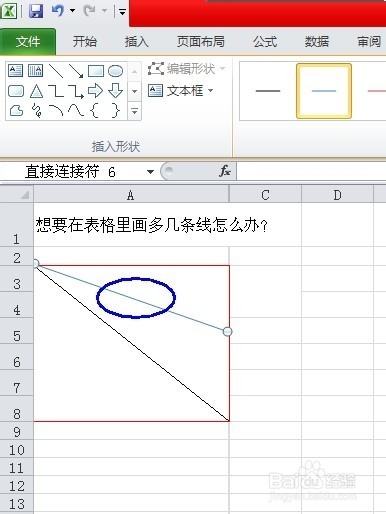Switch to the 开始 tab
The height and width of the screenshot is (514, 386).
point(85,42)
